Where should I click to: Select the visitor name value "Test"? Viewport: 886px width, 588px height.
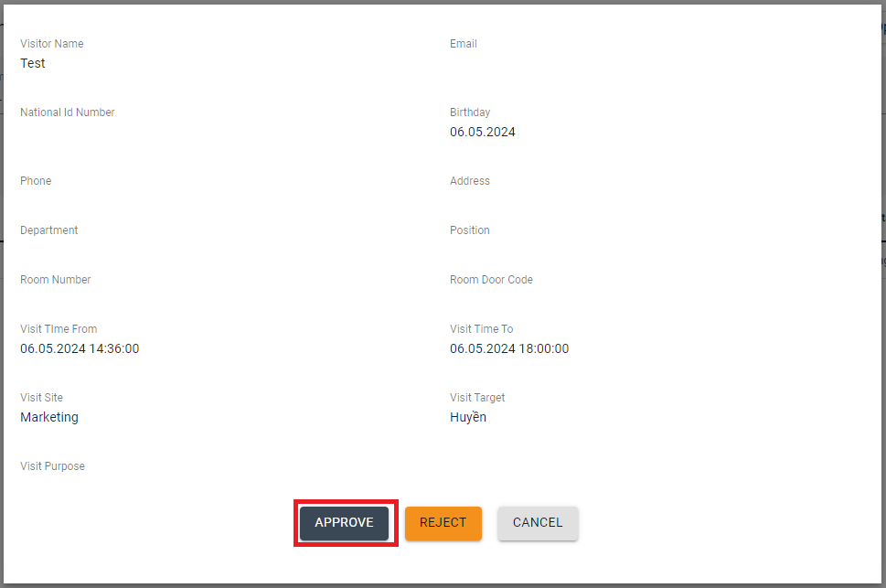point(33,64)
